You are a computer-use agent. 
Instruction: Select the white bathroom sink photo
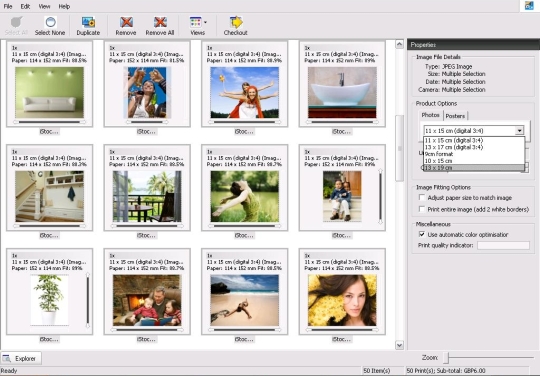click(342, 93)
